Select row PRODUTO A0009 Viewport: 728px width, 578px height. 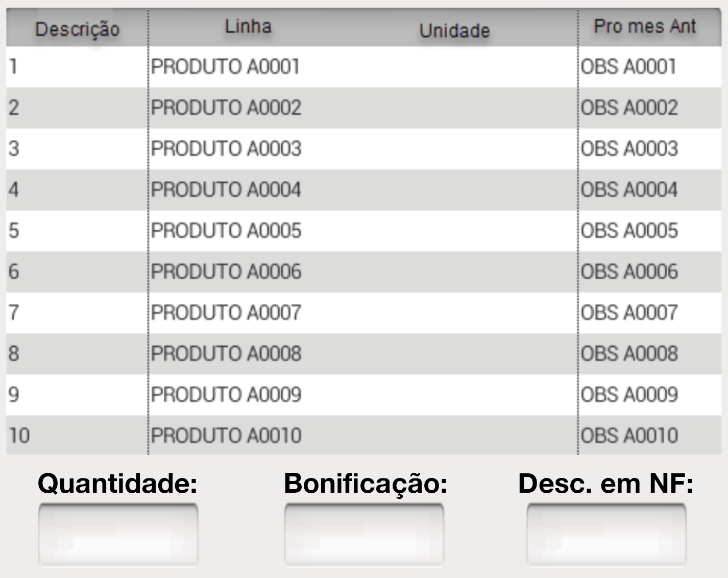[x=364, y=395]
